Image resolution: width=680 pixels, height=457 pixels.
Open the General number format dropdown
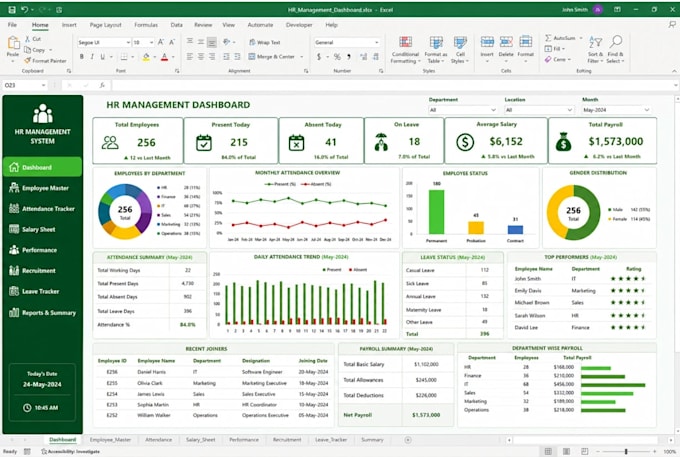tap(376, 42)
